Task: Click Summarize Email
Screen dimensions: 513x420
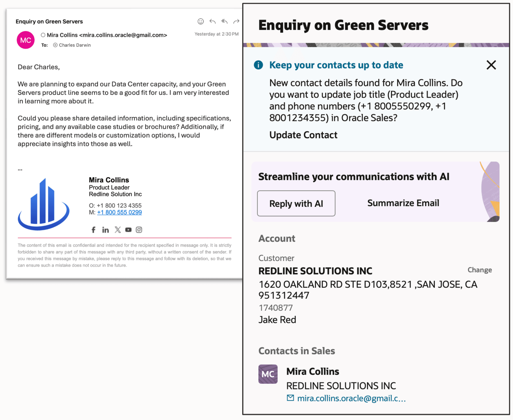Action: [x=403, y=203]
